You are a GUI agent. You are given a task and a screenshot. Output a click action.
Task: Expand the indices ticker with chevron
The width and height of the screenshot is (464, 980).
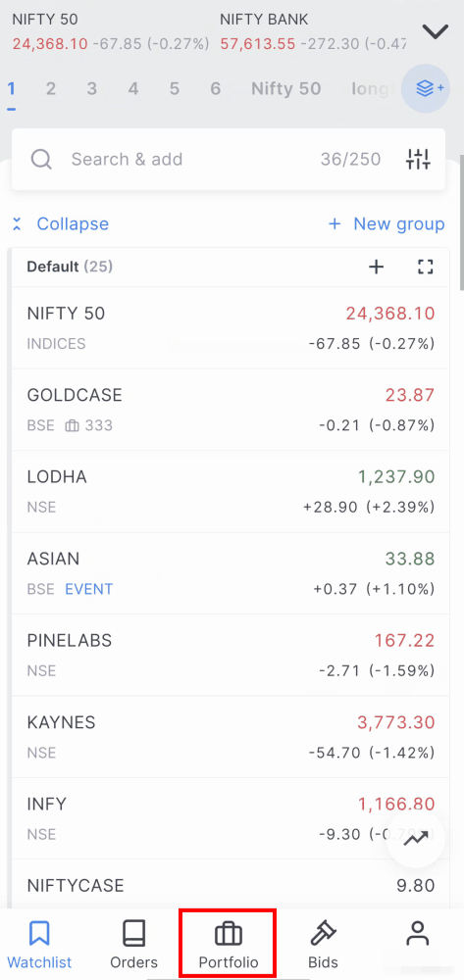tap(436, 31)
